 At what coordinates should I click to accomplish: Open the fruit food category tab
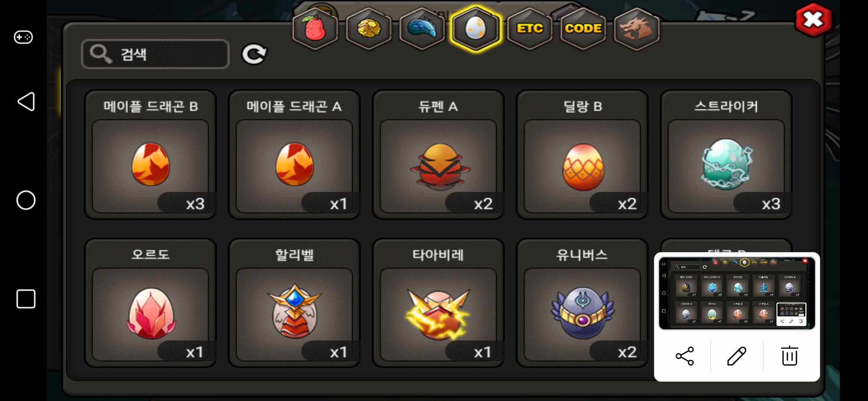(x=315, y=29)
